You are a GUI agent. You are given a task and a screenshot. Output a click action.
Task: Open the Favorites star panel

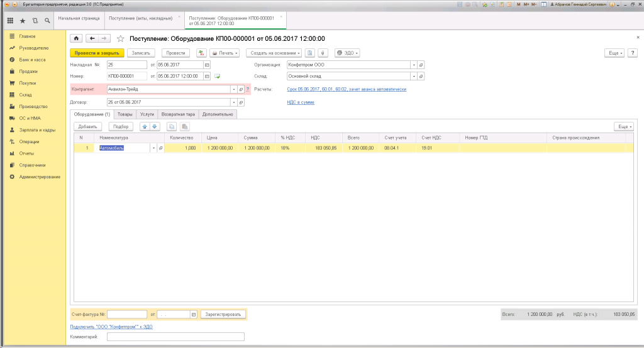(x=23, y=21)
